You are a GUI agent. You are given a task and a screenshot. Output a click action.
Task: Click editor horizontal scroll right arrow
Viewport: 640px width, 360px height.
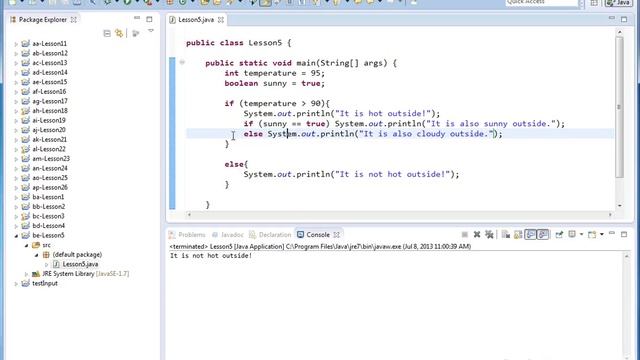tap(610, 214)
